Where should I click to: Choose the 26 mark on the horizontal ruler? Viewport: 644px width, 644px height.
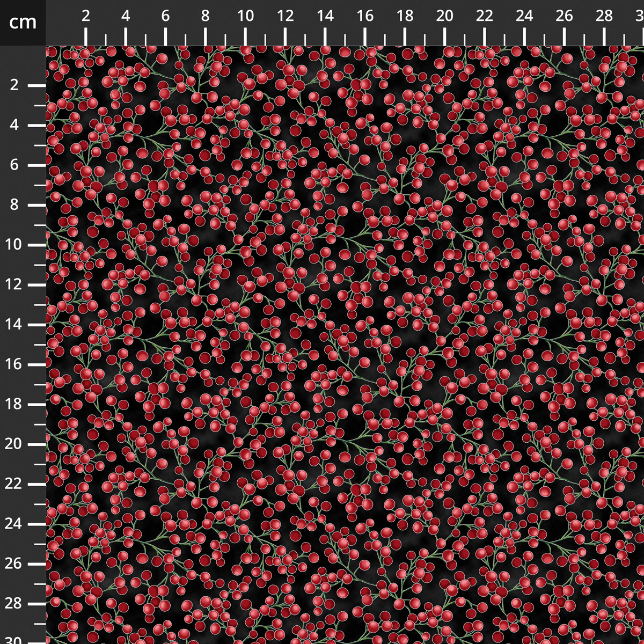pos(565,16)
